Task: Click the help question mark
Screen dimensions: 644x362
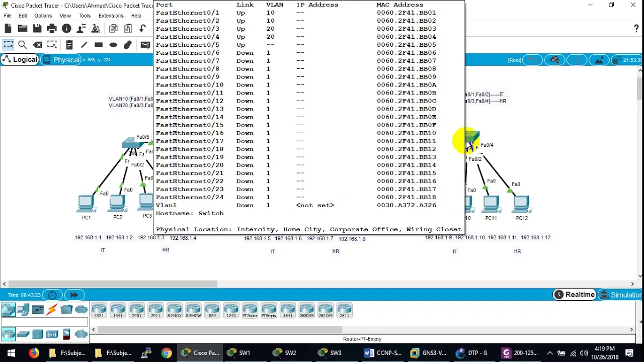Action: pos(636,29)
